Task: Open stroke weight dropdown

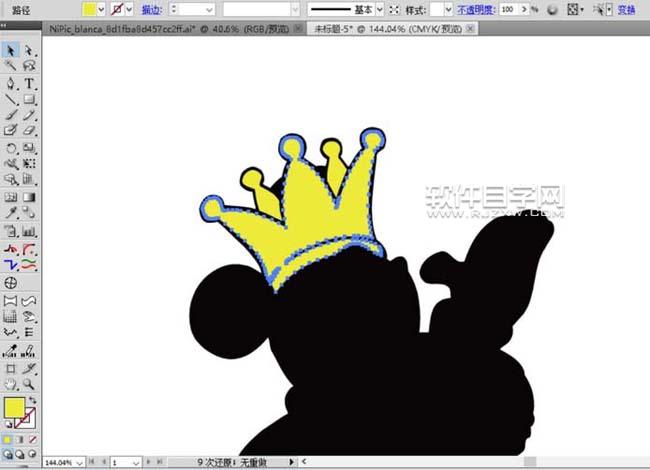Action: (209, 10)
